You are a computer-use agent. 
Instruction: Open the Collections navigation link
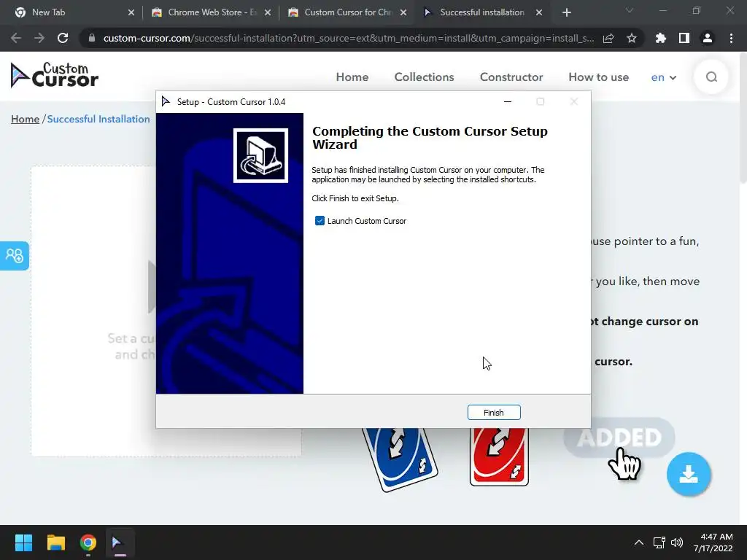tap(424, 77)
